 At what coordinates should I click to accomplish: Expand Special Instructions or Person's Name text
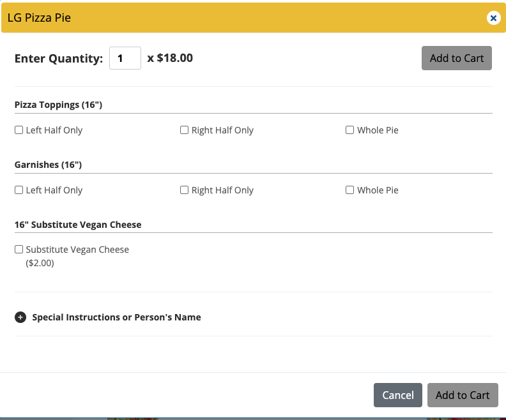116,317
